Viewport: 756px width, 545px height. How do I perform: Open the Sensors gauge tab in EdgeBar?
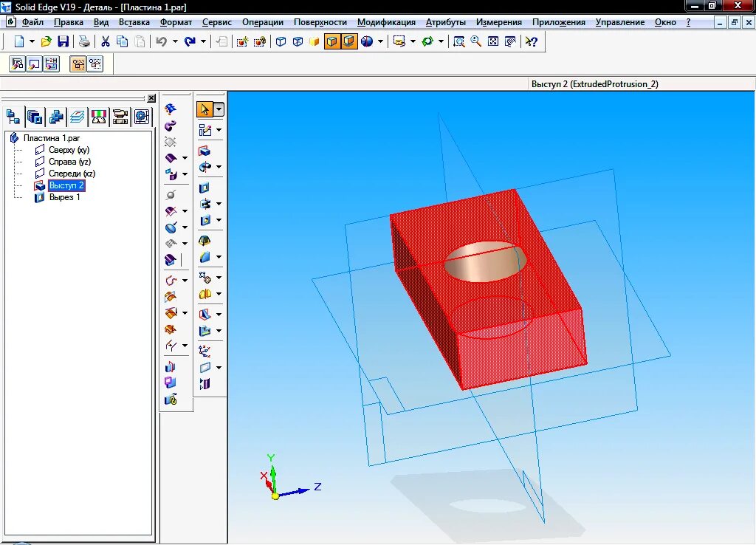pos(99,117)
